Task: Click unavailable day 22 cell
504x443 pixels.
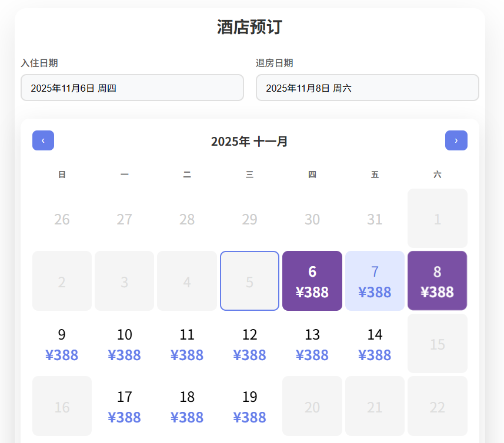Action: (x=437, y=406)
